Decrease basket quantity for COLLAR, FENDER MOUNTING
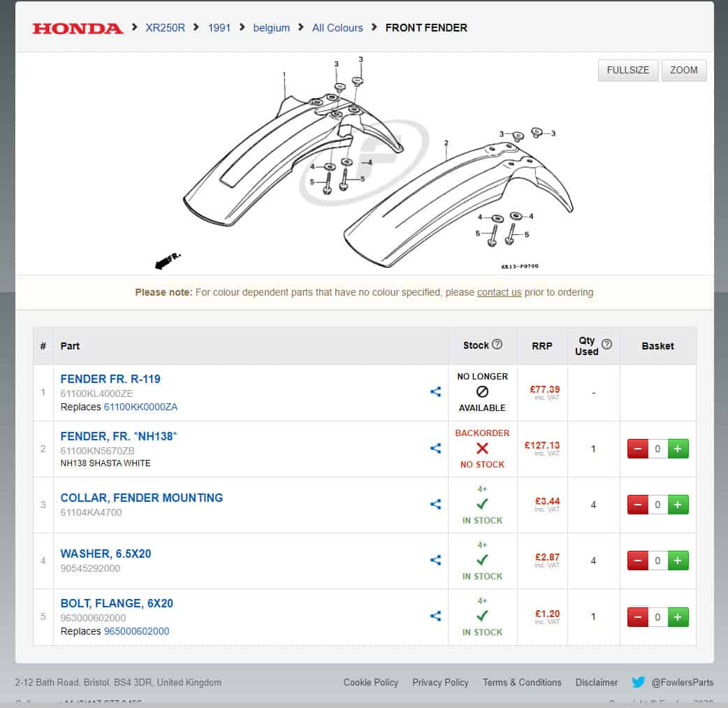This screenshot has width=728, height=708. (x=637, y=505)
